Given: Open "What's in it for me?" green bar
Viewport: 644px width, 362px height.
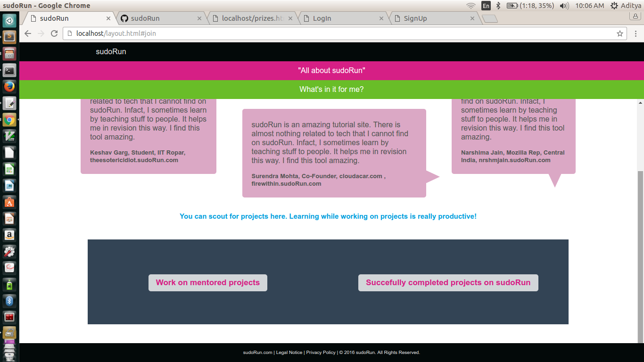Looking at the screenshot, I should 331,90.
